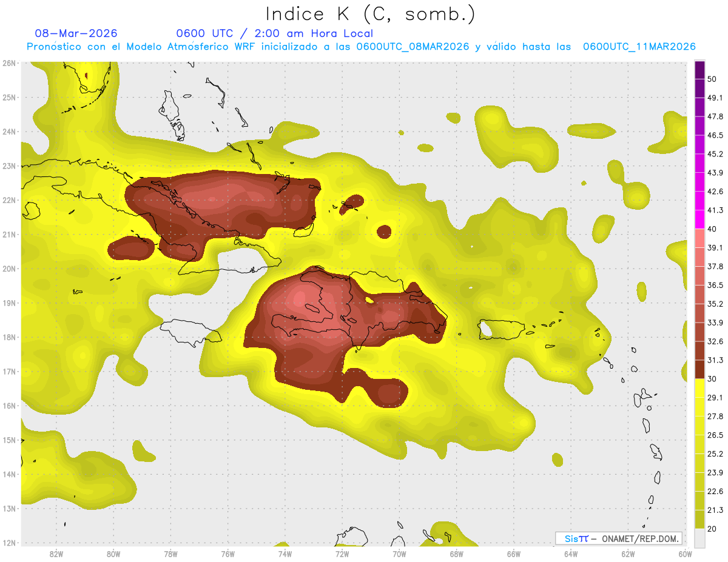This screenshot has width=728, height=562.
Task: Click the 82W longitude label
Action: coord(56,554)
